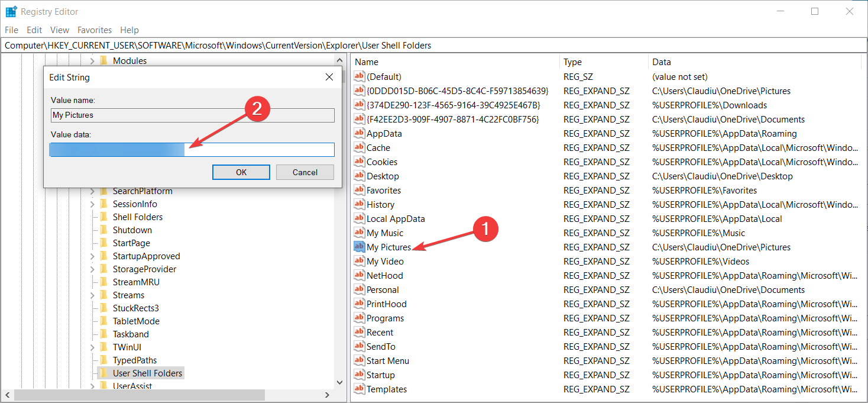Expand the Modules tree node
Screen dimensions: 868x403
point(92,61)
